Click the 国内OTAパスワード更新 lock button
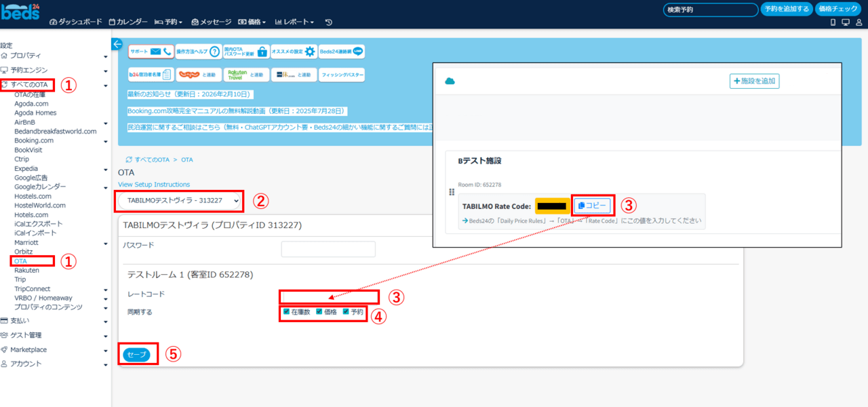Viewport: 868px width, 407px height. click(245, 52)
